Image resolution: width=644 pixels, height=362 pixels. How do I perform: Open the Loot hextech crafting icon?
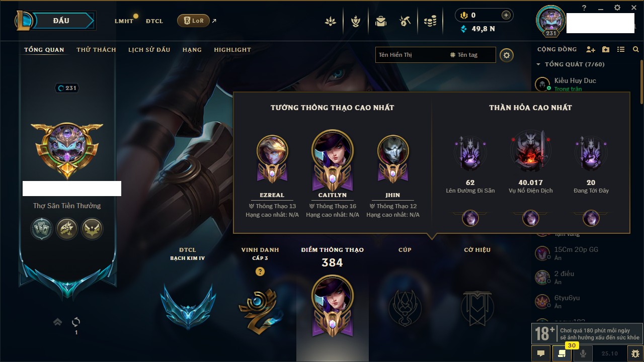pos(405,21)
